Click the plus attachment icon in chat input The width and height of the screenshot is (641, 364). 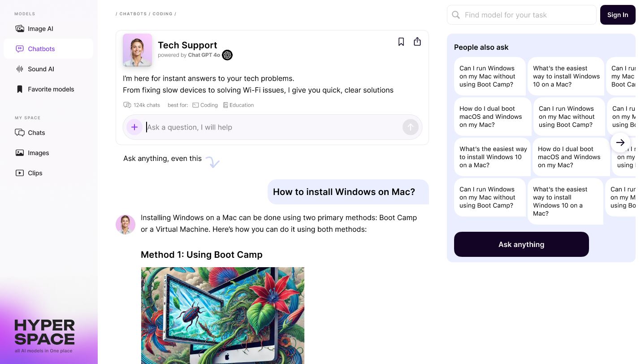pyautogui.click(x=134, y=127)
